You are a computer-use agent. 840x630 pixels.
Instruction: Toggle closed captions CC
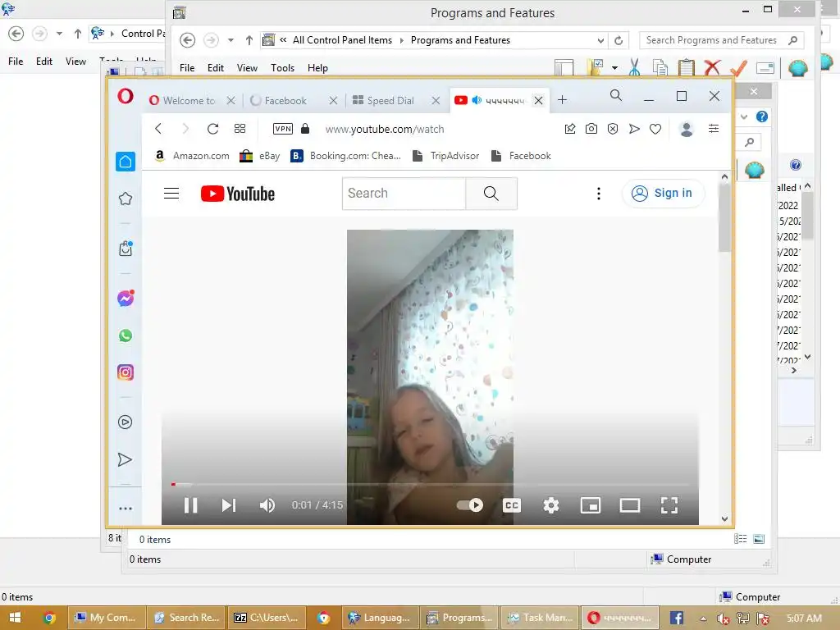point(512,505)
